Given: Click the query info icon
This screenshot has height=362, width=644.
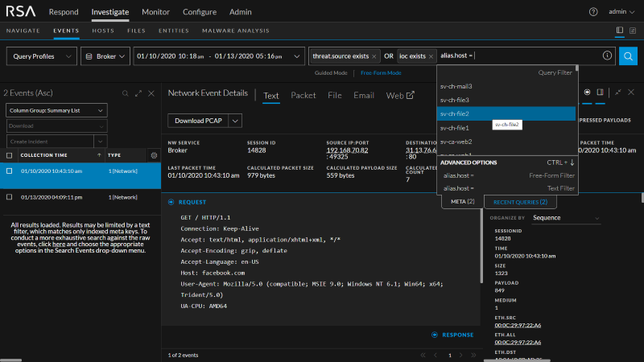Looking at the screenshot, I should point(607,56).
